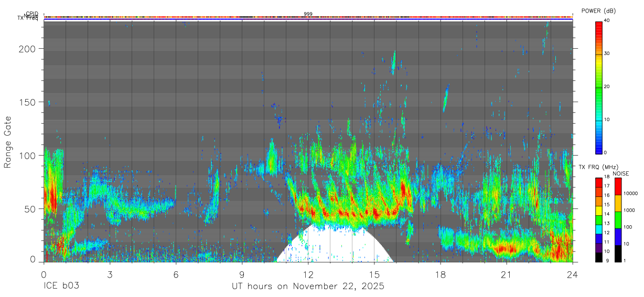Click the 21 hour tick label
Viewport: 644px width, 297px height.
[x=507, y=274]
